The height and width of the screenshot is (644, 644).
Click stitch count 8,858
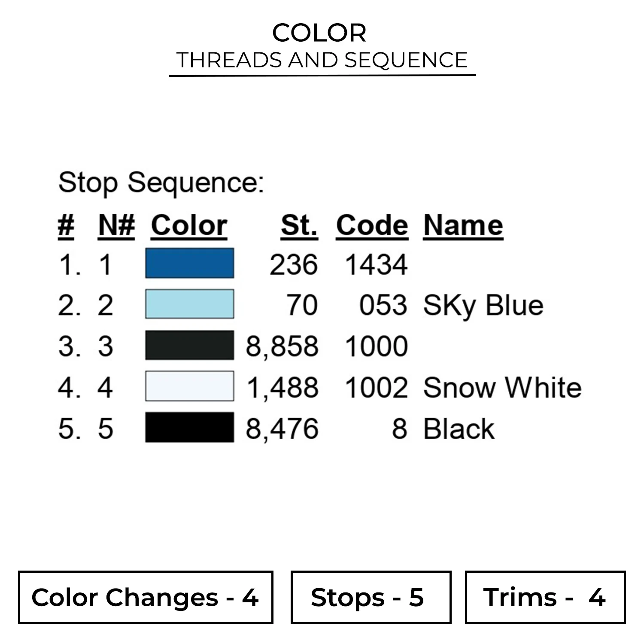[282, 346]
